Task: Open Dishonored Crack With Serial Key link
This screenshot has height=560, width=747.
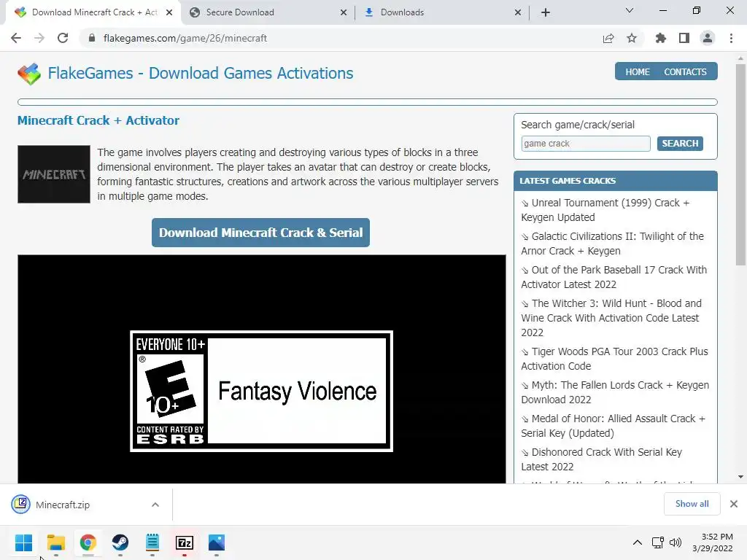Action: click(x=602, y=459)
